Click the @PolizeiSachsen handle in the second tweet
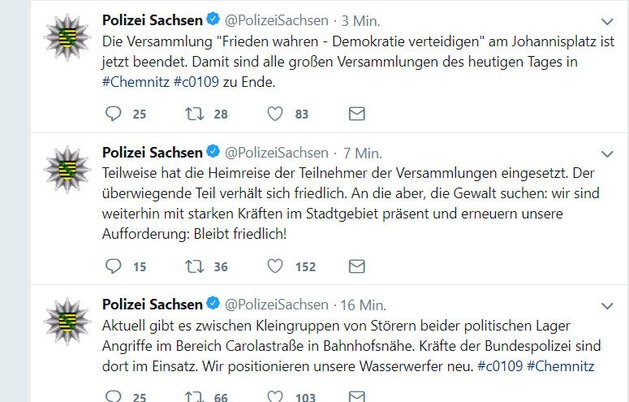Screen dimensions: 629x402 click(x=277, y=152)
